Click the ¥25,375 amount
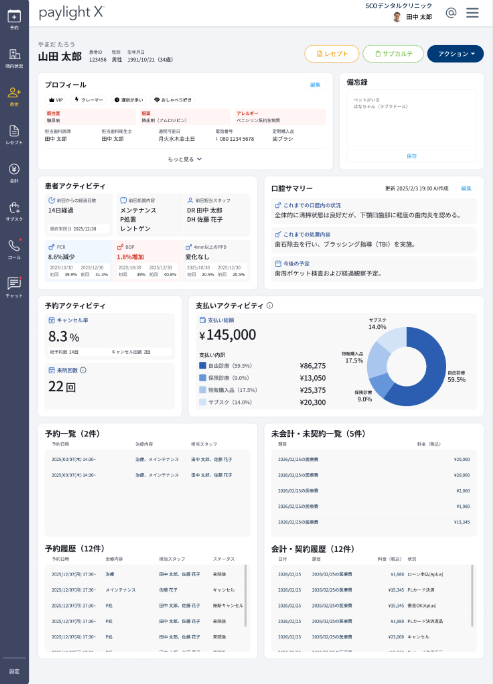 coord(312,390)
